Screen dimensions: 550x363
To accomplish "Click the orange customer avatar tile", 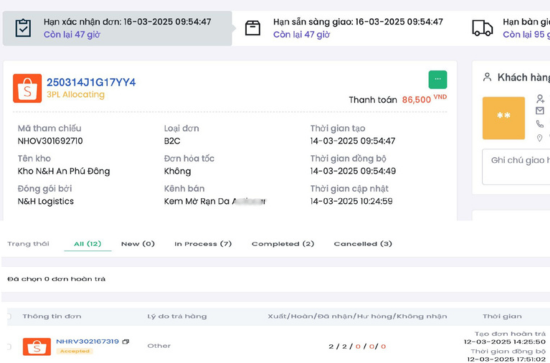I will tap(503, 118).
